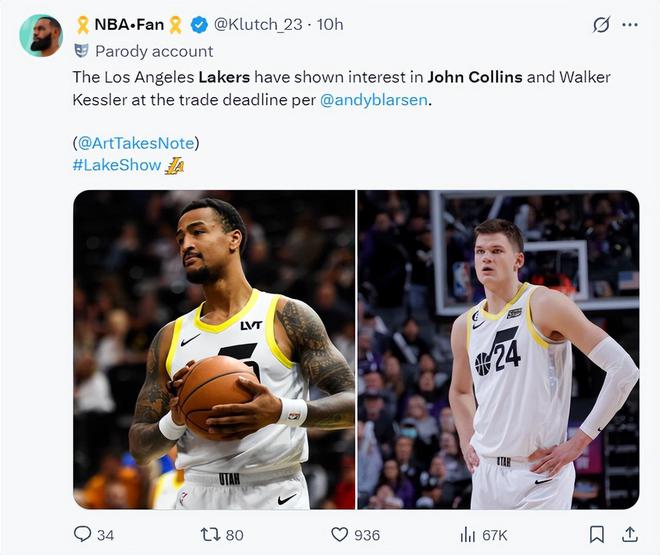View tweet analytics bar chart icon
This screenshot has height=555, width=660.
tap(467, 534)
